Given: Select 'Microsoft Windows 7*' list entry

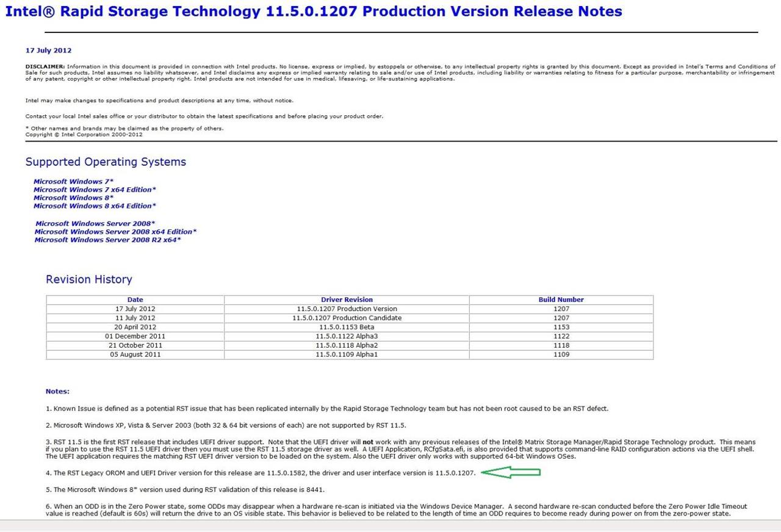Looking at the screenshot, I should click(x=73, y=182).
